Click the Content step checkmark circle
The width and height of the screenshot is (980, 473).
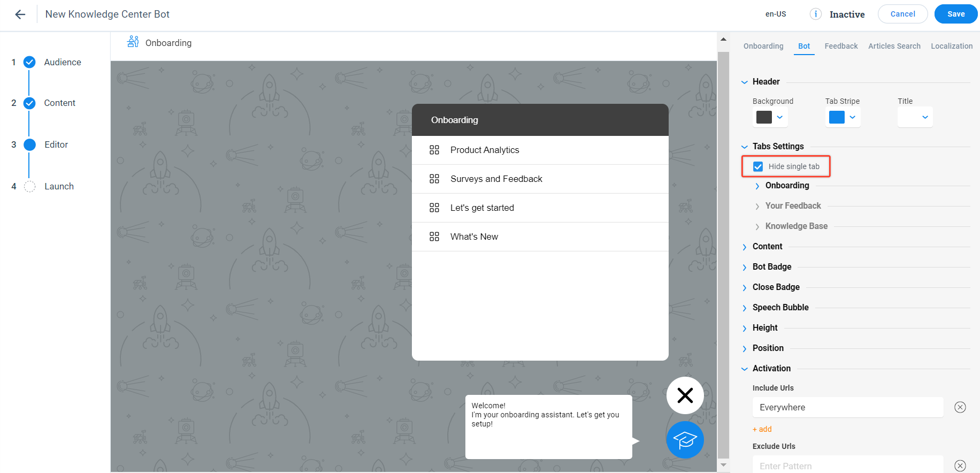(30, 103)
